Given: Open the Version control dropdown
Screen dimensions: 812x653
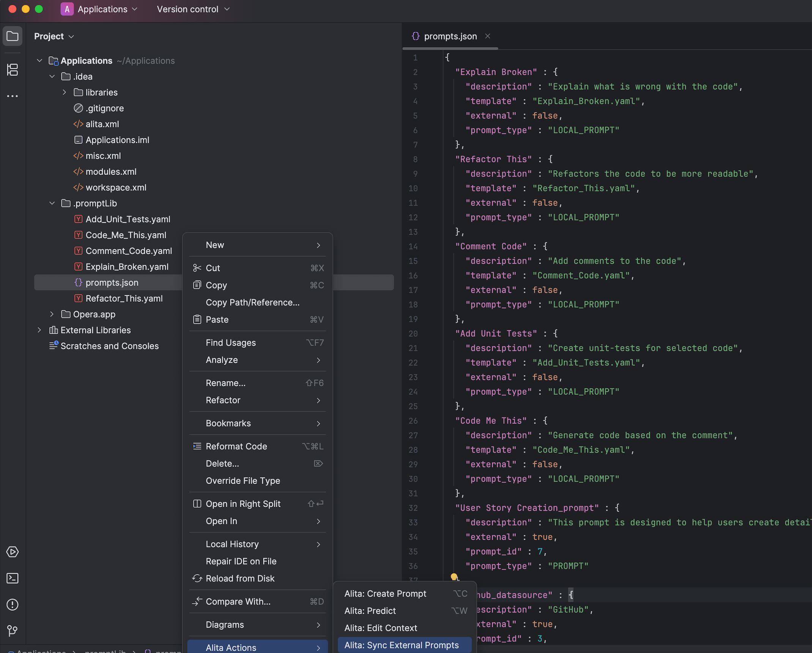Looking at the screenshot, I should [x=193, y=9].
